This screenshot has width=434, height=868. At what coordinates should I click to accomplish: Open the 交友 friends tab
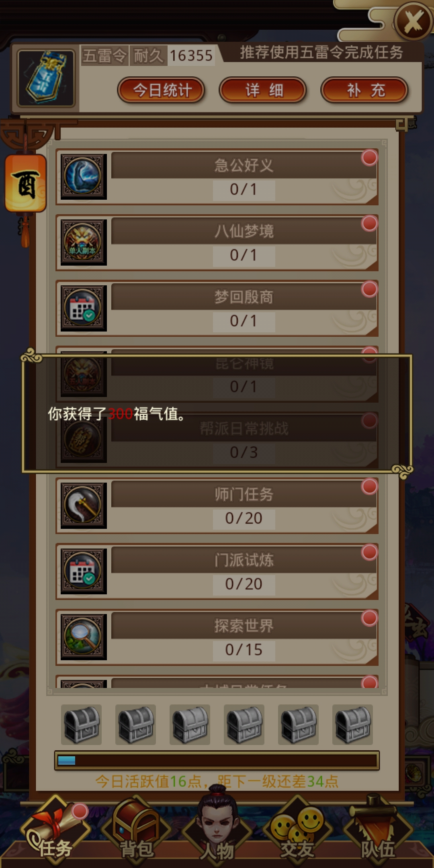point(297,832)
